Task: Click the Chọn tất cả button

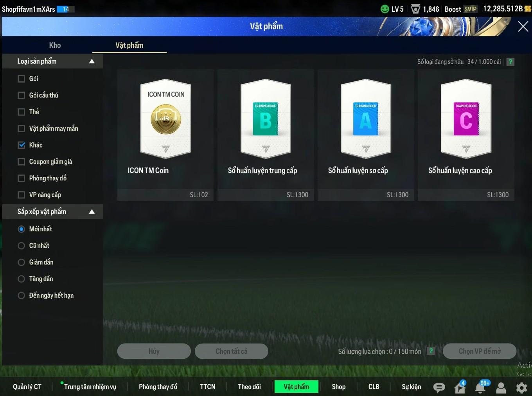Action: coord(231,351)
